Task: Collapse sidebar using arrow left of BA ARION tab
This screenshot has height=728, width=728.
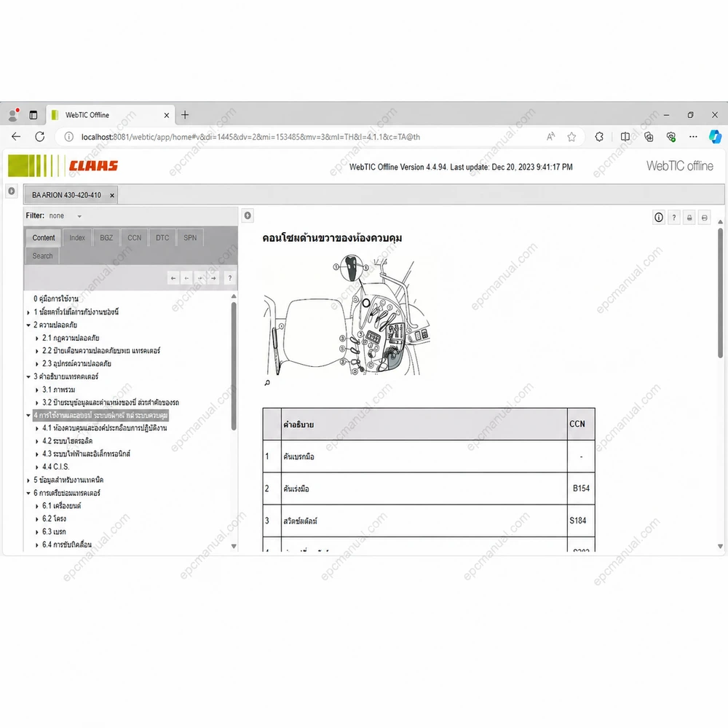Action: point(12,191)
